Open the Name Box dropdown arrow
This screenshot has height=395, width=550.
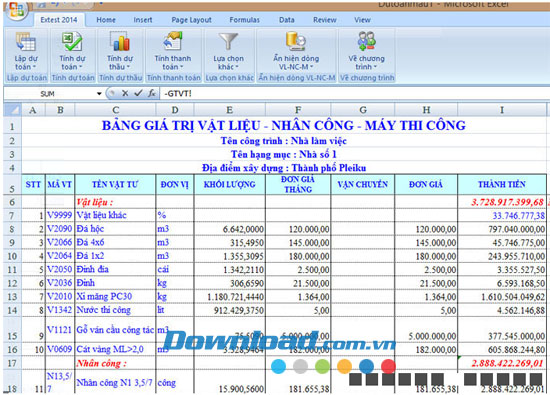coord(99,94)
